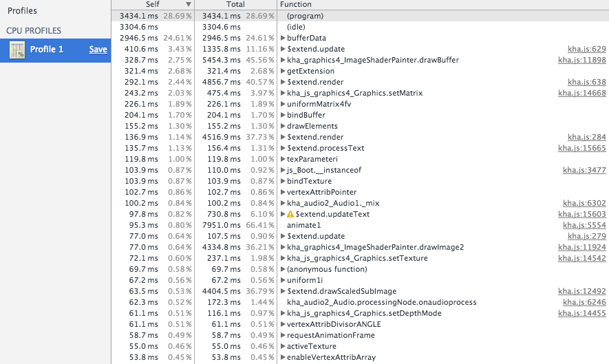
Task: Open source link kha.js:14542
Action: (581, 258)
